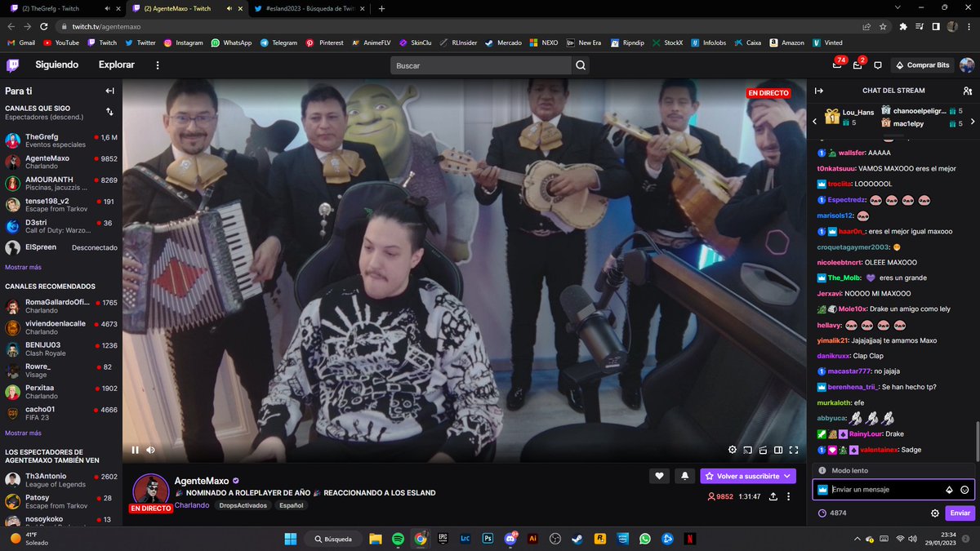Screen dimensions: 980x551
Task: Share the stream with upload icon
Action: pyautogui.click(x=773, y=496)
